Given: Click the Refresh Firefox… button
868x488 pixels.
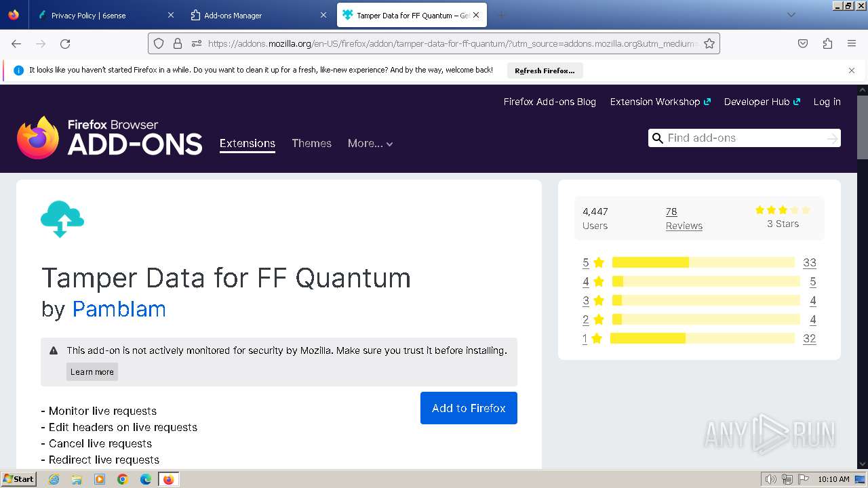Looking at the screenshot, I should [x=545, y=70].
